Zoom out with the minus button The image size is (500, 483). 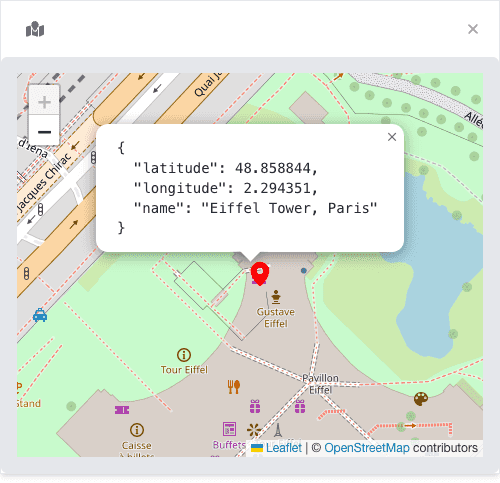click(44, 131)
